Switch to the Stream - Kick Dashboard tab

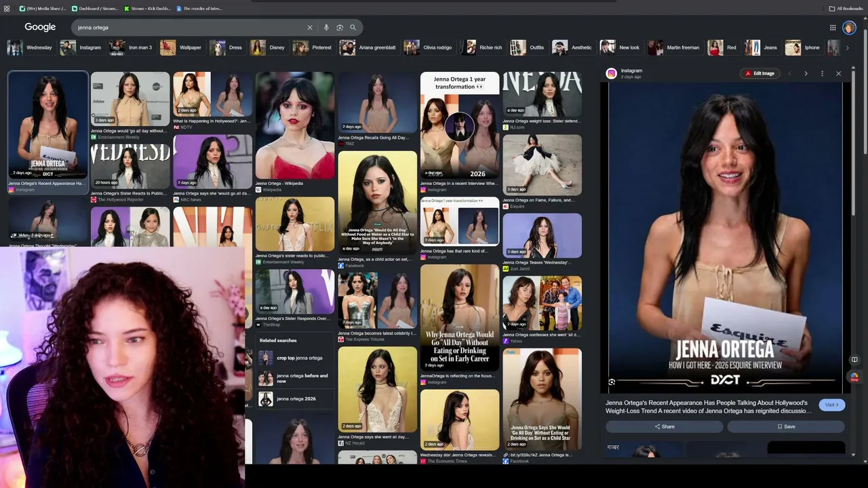pos(148,8)
